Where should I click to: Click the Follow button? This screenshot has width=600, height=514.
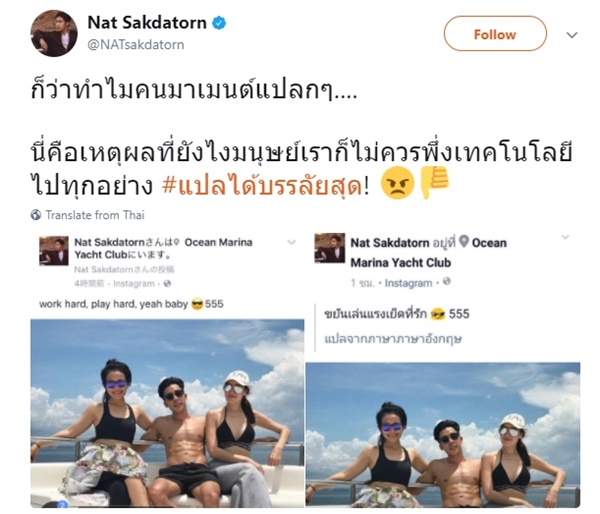(495, 34)
